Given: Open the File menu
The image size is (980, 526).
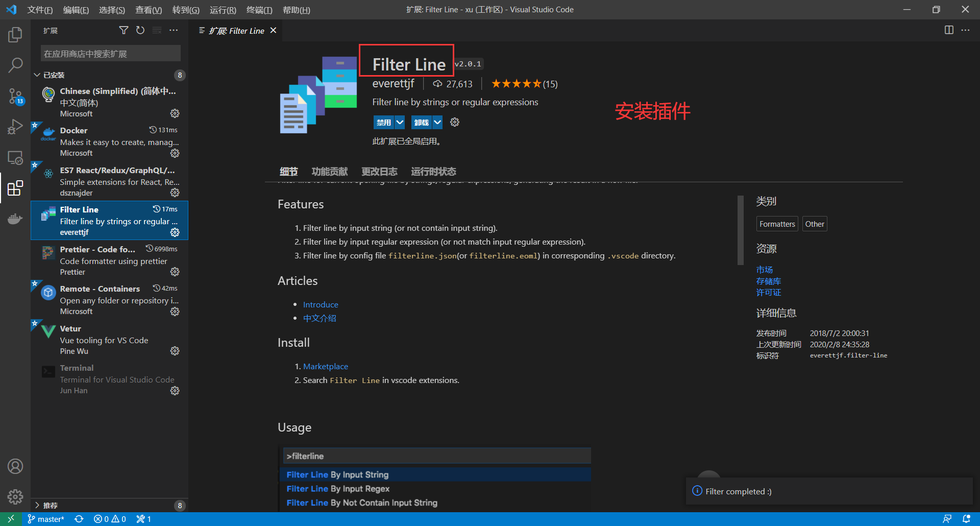Looking at the screenshot, I should click(x=40, y=10).
